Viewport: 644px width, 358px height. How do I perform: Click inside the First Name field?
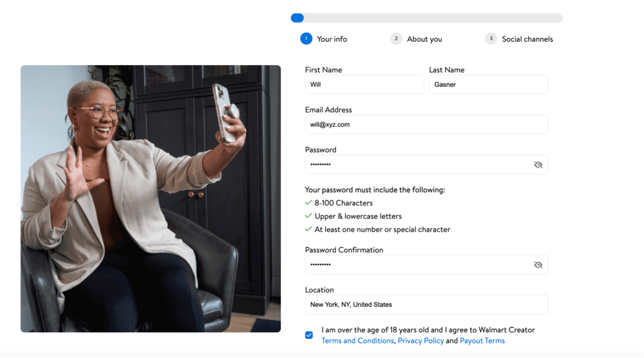[364, 84]
